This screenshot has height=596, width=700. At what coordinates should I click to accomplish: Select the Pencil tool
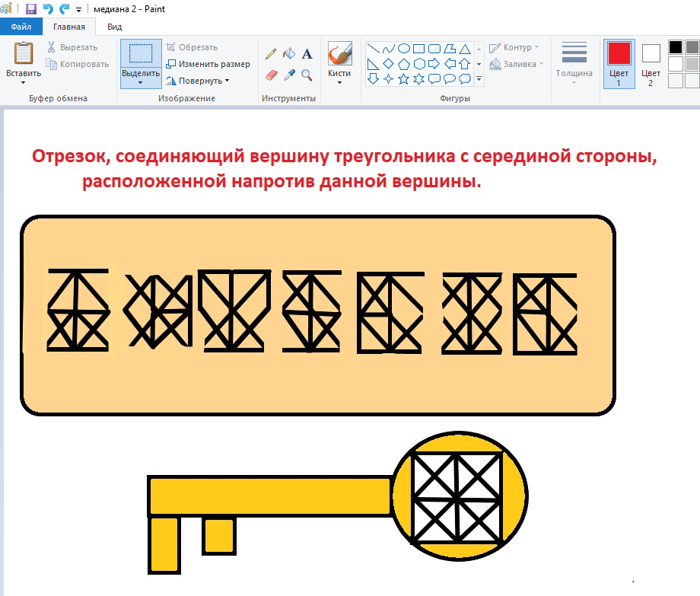click(271, 54)
